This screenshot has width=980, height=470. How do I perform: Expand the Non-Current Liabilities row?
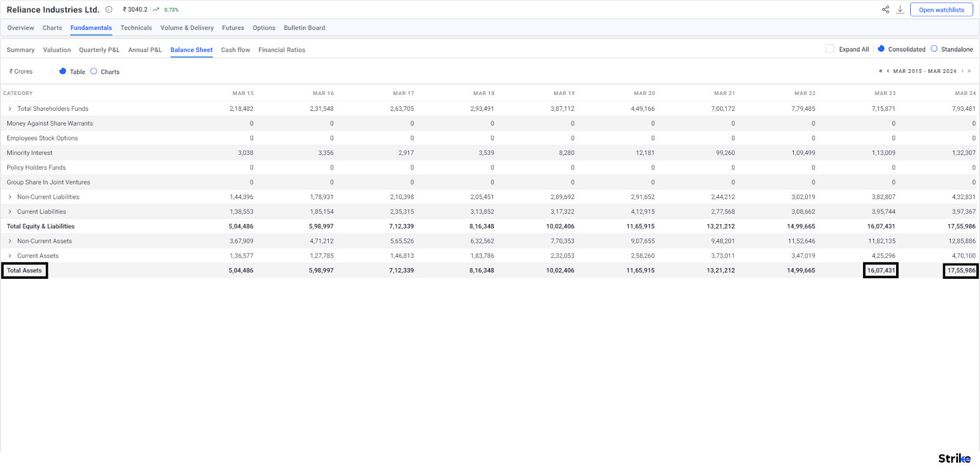click(10, 197)
